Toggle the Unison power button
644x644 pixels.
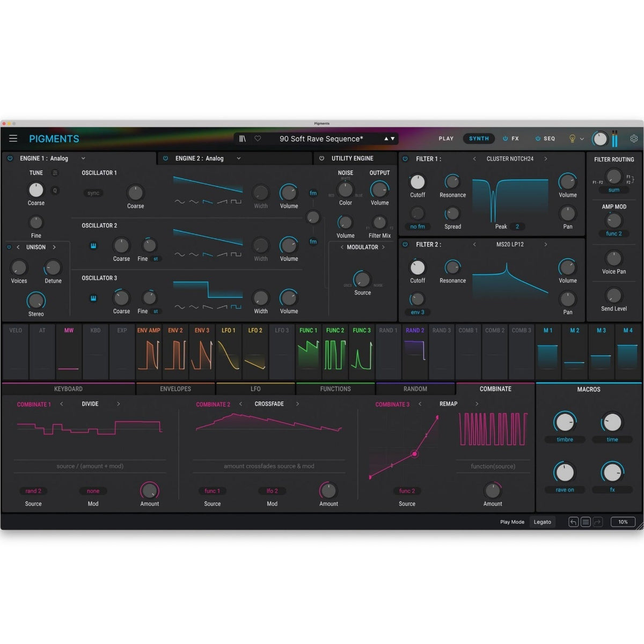9,247
